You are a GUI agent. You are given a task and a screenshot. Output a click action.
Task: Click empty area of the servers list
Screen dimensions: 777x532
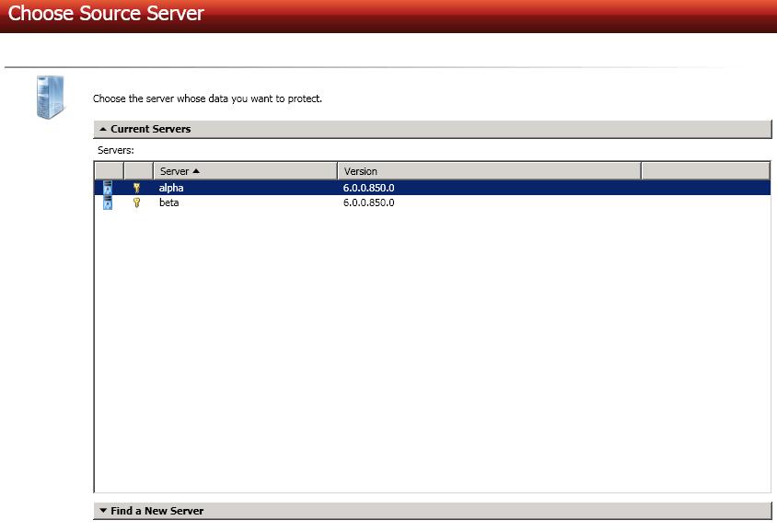point(433,350)
